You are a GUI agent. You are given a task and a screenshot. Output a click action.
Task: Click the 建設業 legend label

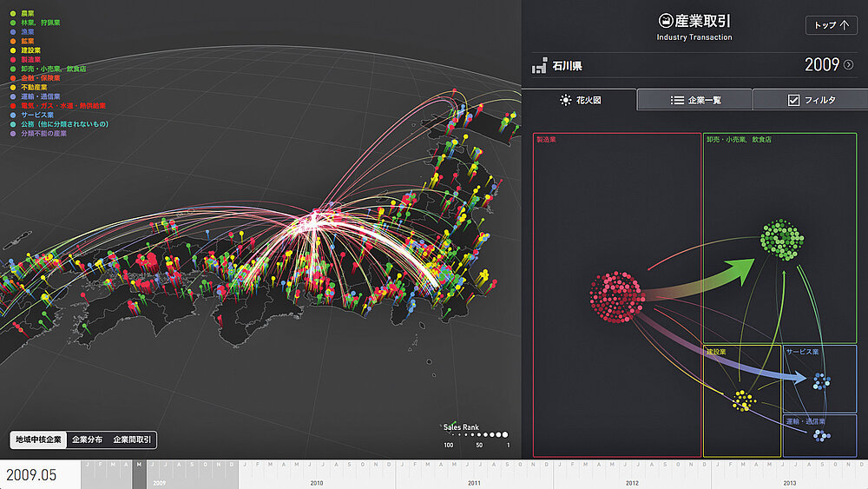pos(29,50)
